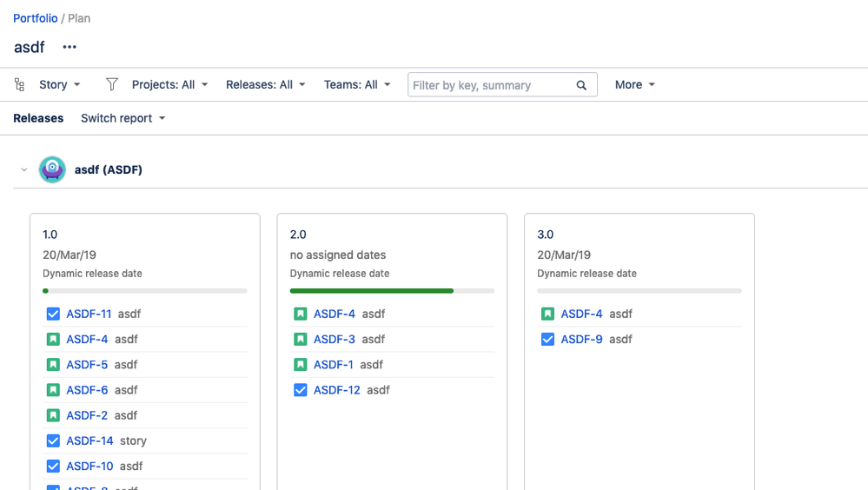The width and height of the screenshot is (868, 490).
Task: Click the release 3.0 title
Action: 546,235
